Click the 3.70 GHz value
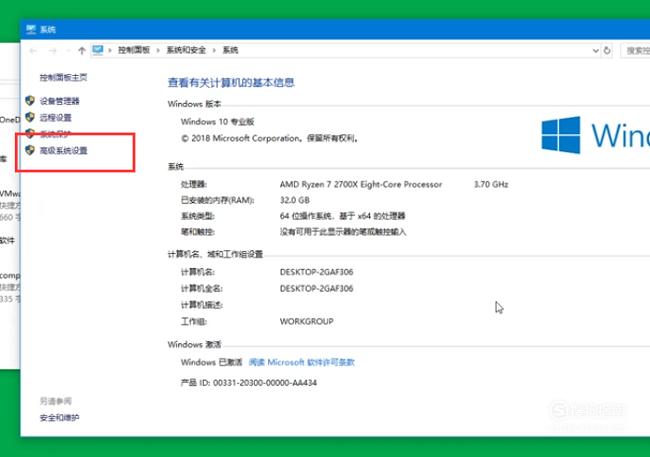 pos(491,184)
